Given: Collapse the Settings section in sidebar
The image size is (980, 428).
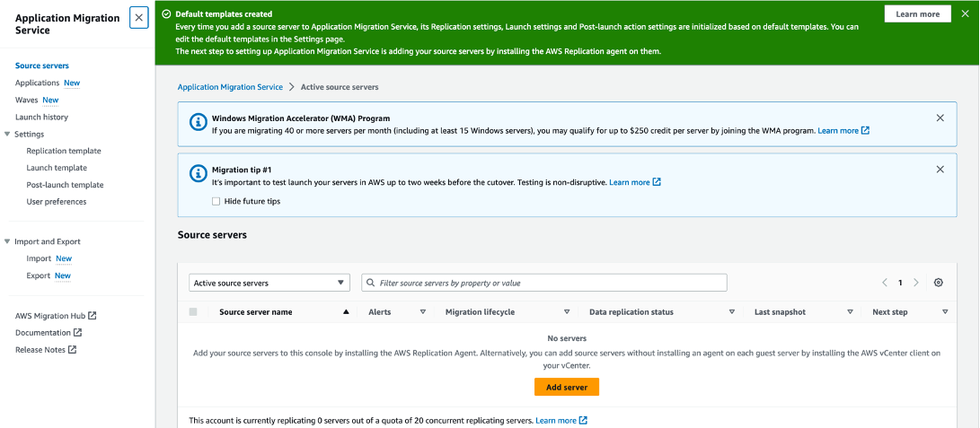Looking at the screenshot, I should 7,134.
